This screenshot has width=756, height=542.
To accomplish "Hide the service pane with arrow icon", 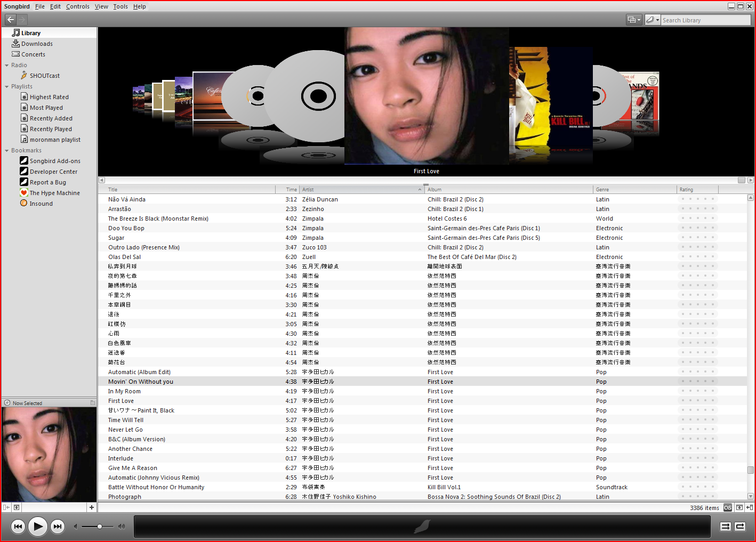I will pos(6,507).
